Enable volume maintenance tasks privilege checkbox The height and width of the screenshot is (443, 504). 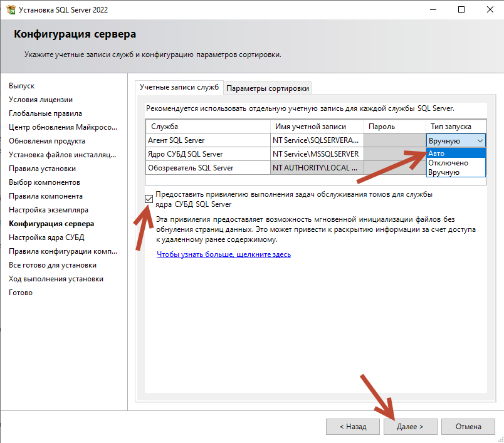[149, 199]
